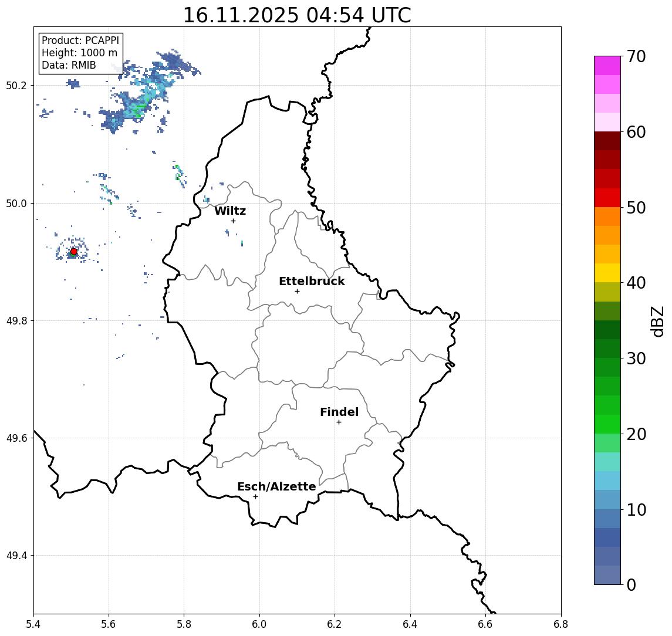Image resolution: width=672 pixels, height=636 pixels.
Task: Click the bright green colorbar swatch above 20
Action: (x=607, y=424)
